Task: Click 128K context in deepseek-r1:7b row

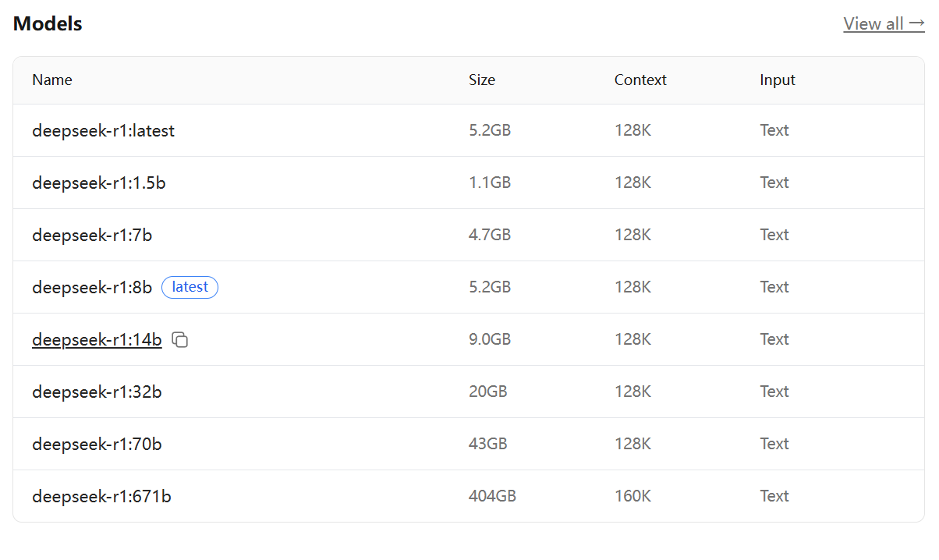Action: tap(632, 235)
